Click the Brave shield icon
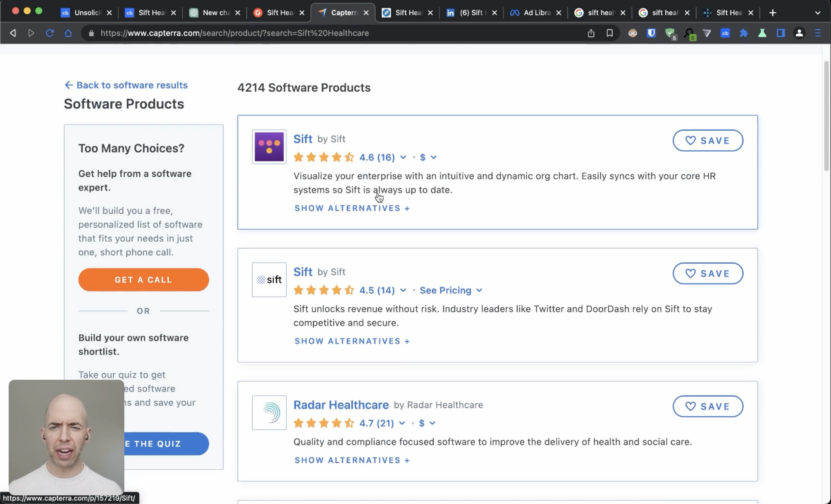831x504 pixels. (651, 33)
